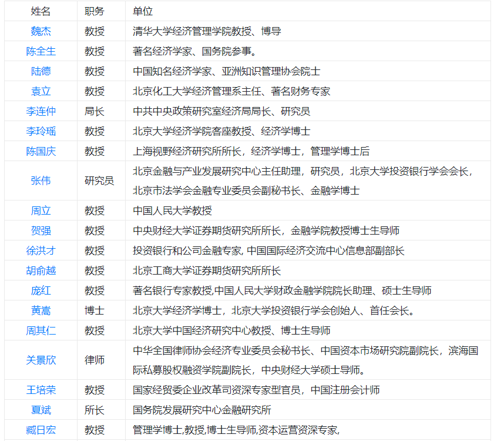Click 投资银行和公司金融专家 text
This screenshot has height=441, width=504.
coord(187,250)
